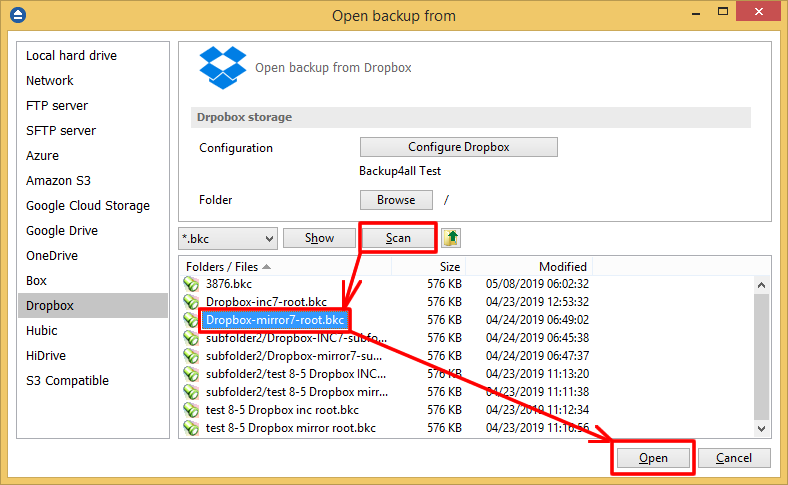Viewport: 788px width, 485px height.
Task: Select the 3876.bkc file name
Action: coord(229,284)
